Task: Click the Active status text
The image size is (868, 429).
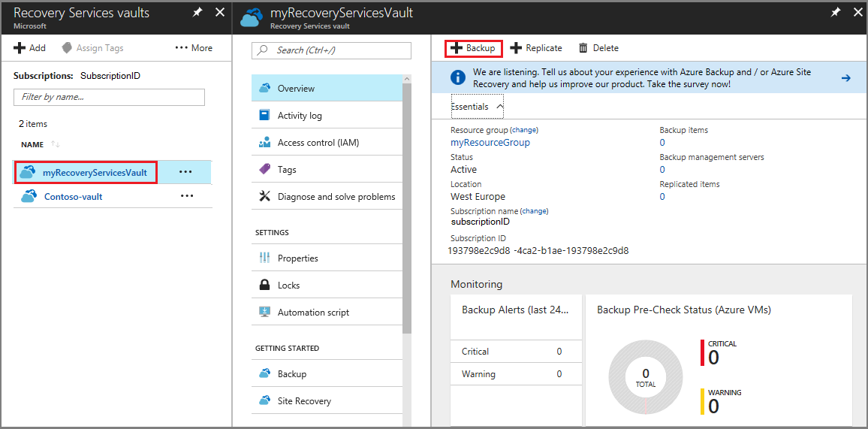Action: click(463, 169)
